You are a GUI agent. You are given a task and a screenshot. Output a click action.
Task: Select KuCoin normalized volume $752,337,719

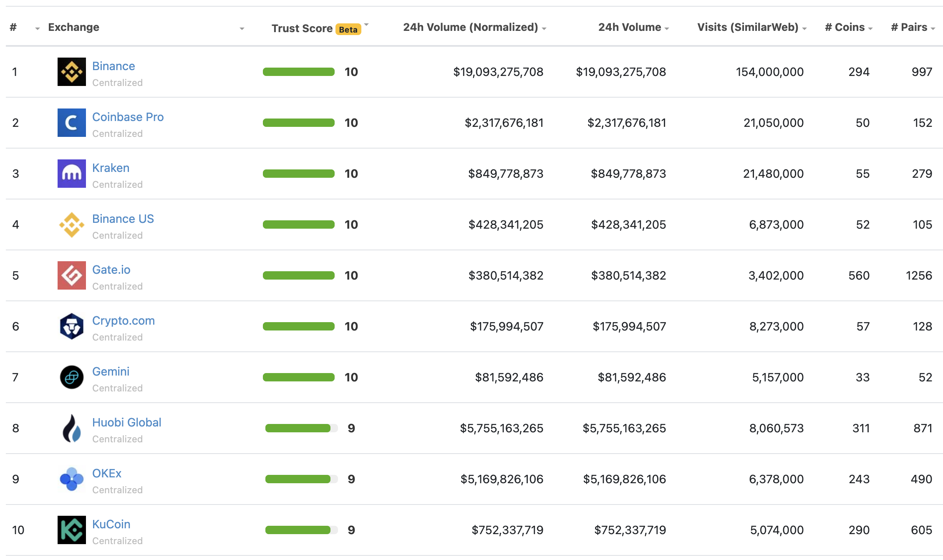click(507, 530)
